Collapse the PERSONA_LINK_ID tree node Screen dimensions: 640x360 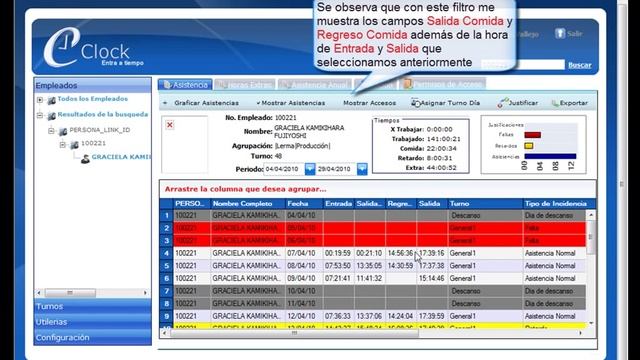coord(51,131)
